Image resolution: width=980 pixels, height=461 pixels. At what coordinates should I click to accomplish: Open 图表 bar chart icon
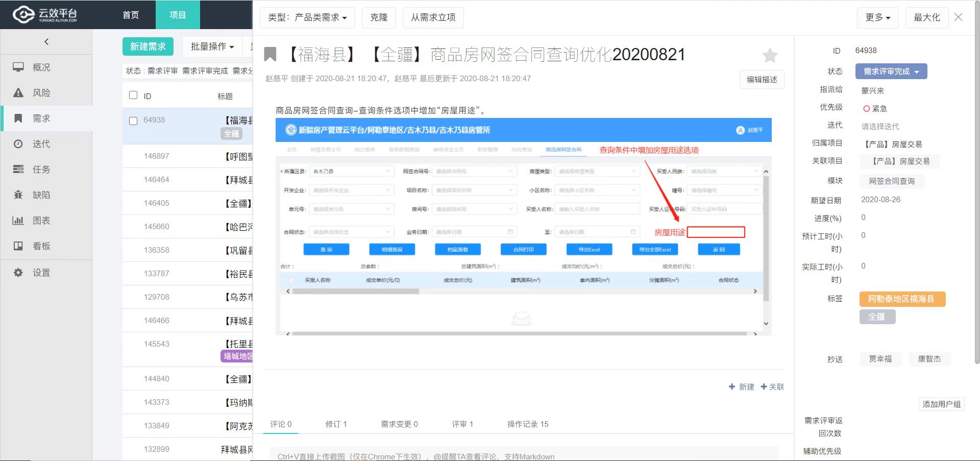pos(18,221)
